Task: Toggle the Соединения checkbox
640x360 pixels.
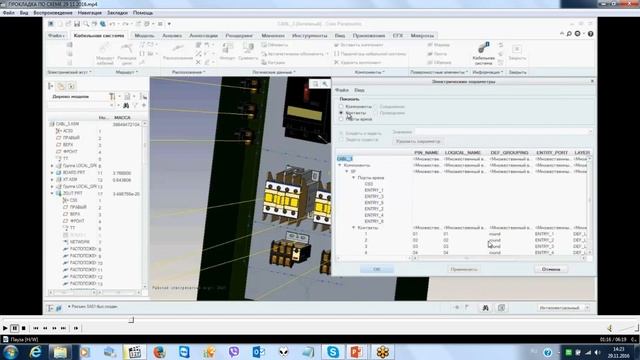Action: pyautogui.click(x=376, y=107)
